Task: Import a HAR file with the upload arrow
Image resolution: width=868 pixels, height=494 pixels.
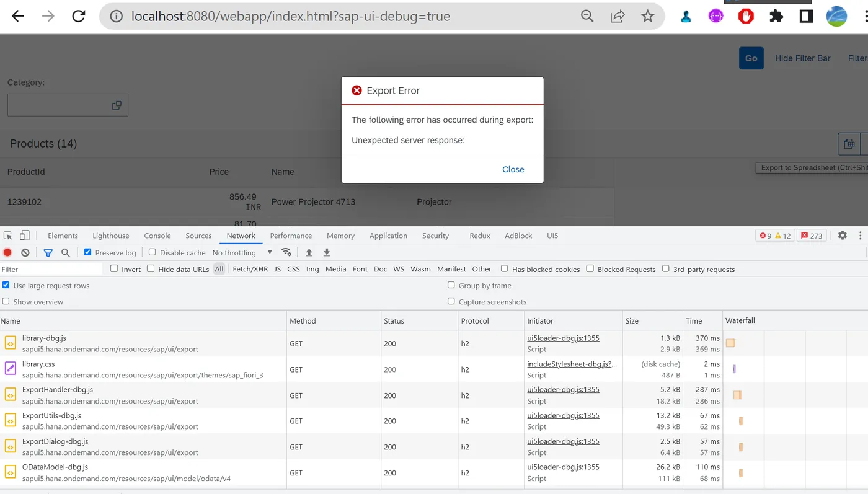Action: (x=309, y=252)
